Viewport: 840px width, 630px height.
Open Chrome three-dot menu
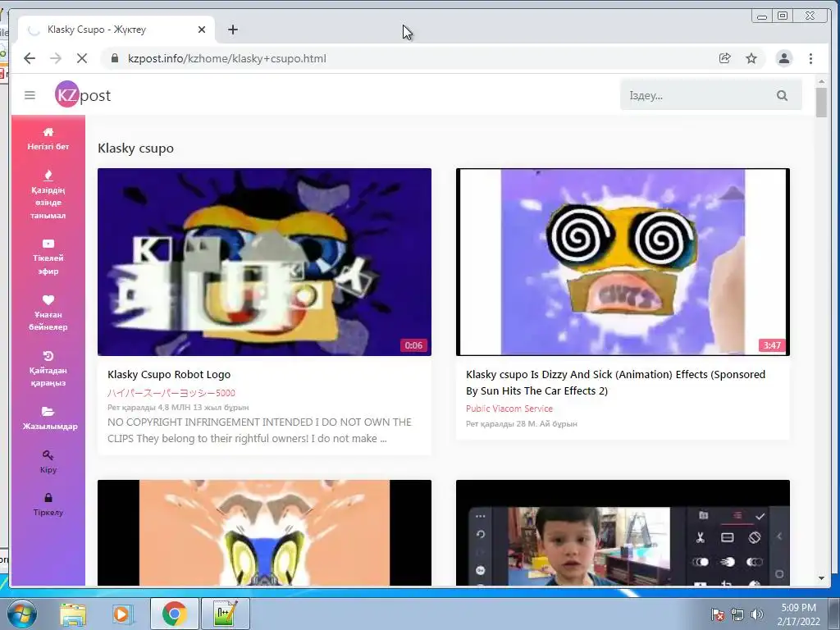810,58
